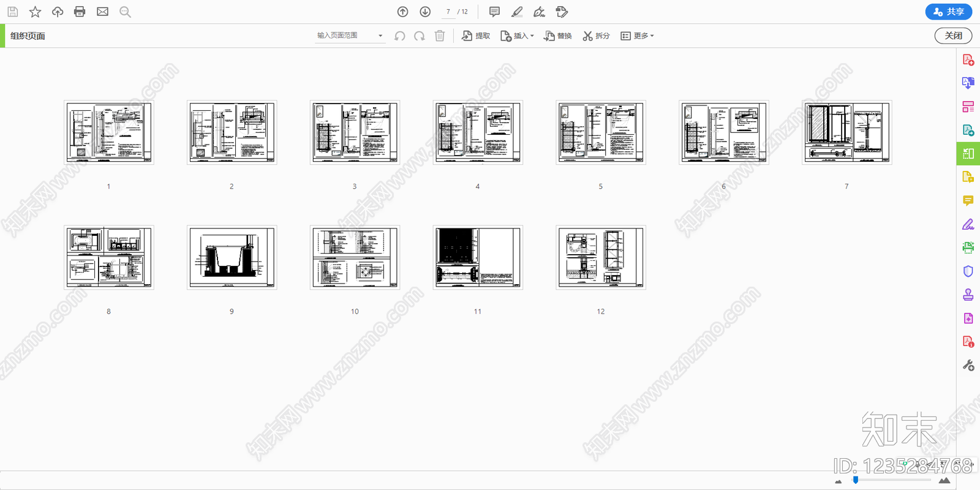Select the green organize pages sidebar tool
Viewport: 980px width, 490px height.
[x=968, y=153]
